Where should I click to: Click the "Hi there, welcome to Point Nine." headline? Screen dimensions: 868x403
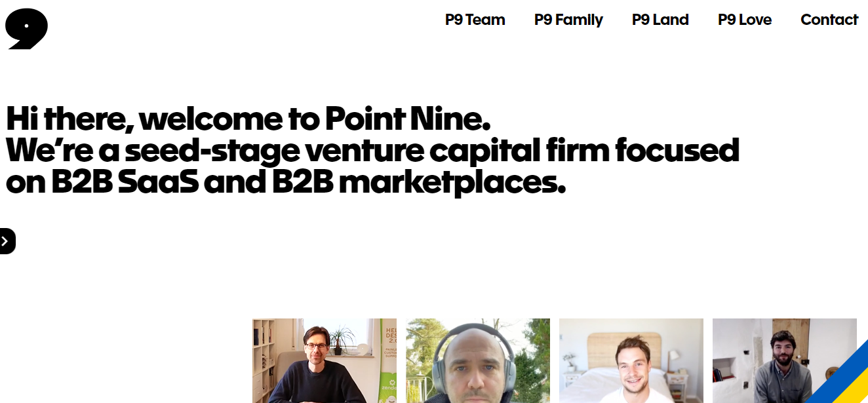[248, 119]
